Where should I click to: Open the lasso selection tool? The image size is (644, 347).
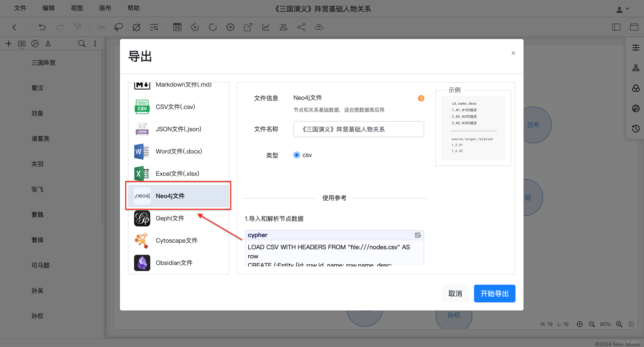119,27
